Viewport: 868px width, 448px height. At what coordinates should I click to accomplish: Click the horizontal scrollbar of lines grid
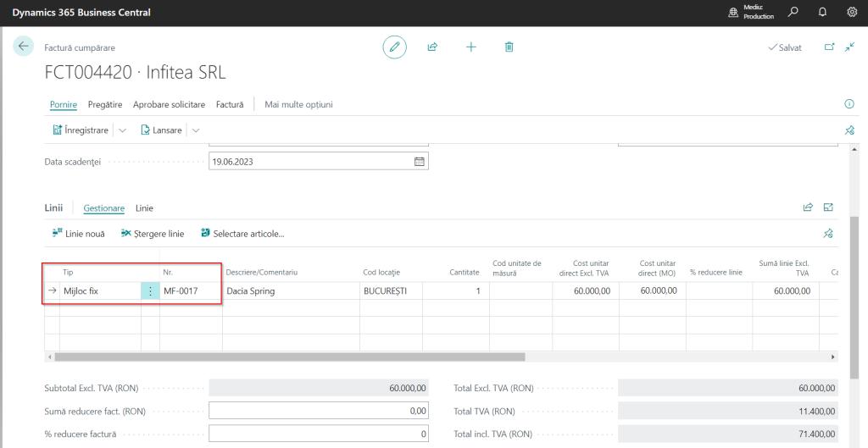(x=288, y=357)
